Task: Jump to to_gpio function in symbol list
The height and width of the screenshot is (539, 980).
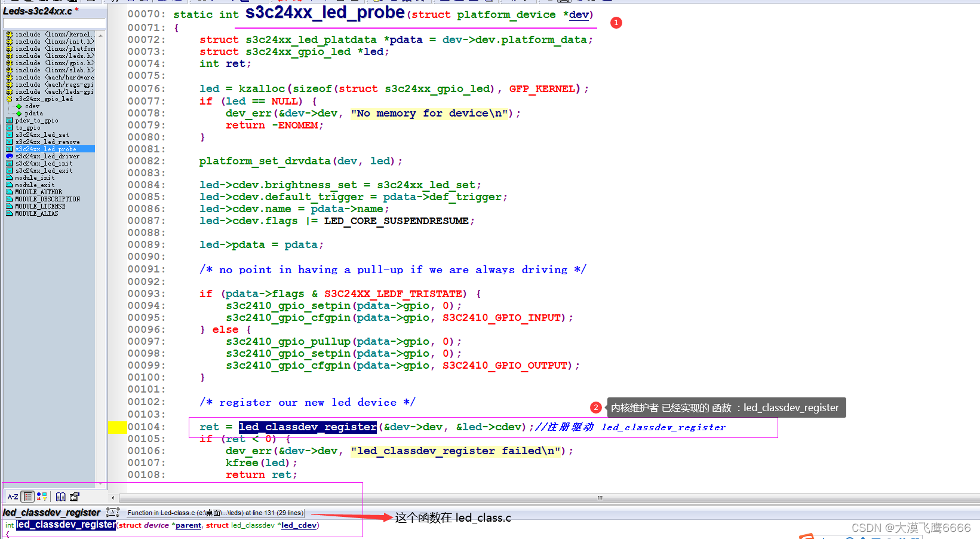Action: [x=23, y=128]
